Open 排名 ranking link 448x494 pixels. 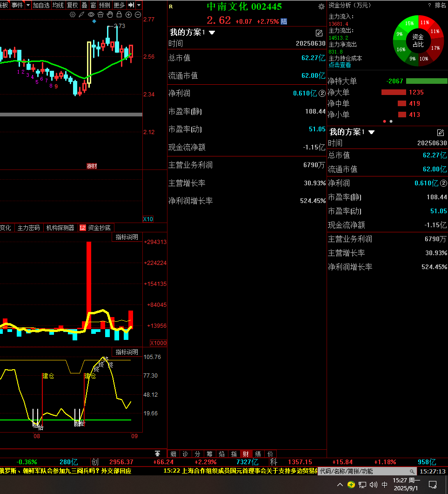(440, 6)
